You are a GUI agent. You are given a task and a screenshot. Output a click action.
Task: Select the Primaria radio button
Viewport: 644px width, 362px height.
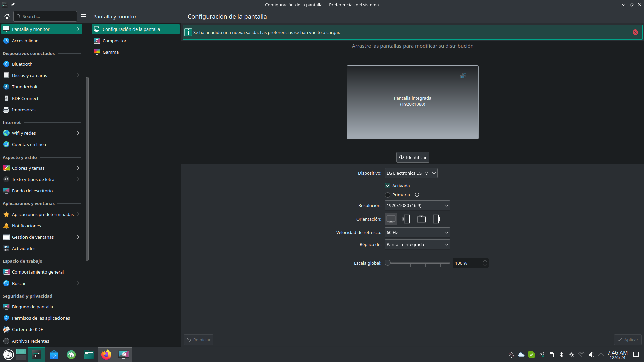click(388, 195)
